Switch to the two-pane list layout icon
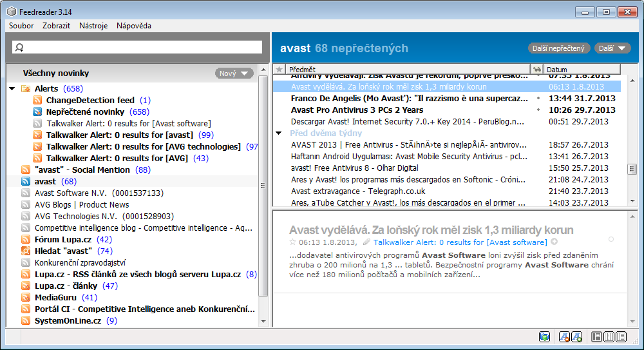644x350 pixels. [621, 337]
